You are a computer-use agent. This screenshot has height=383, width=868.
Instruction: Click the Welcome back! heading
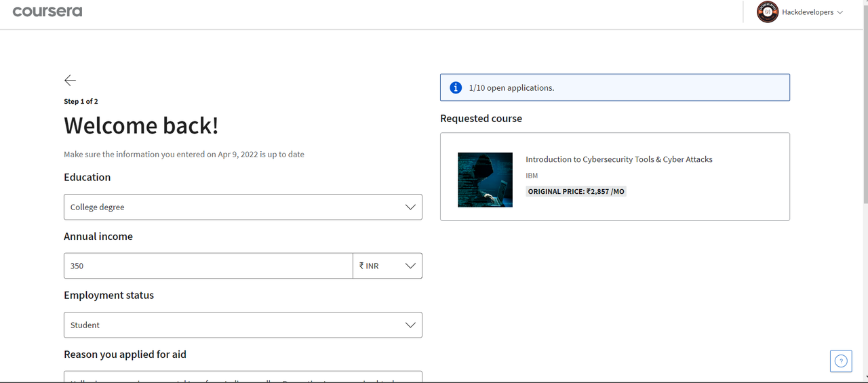coord(141,126)
